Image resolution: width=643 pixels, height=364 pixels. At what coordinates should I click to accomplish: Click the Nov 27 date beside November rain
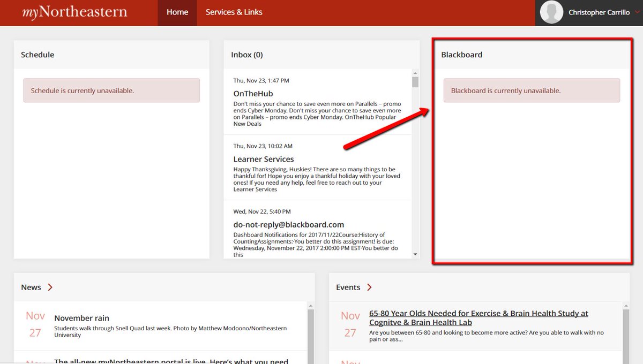coord(35,324)
